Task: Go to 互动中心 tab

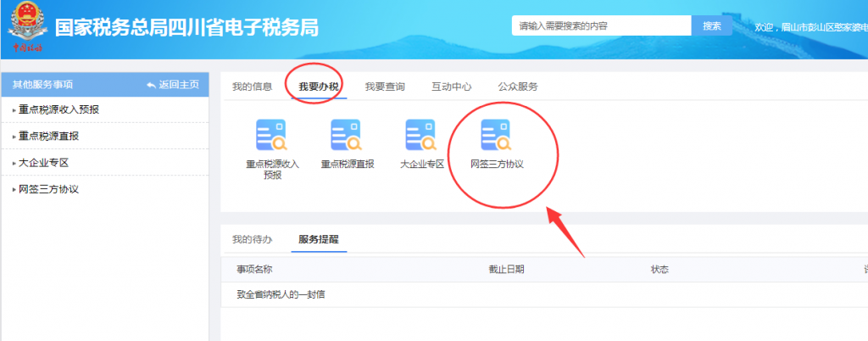Action: pos(451,87)
